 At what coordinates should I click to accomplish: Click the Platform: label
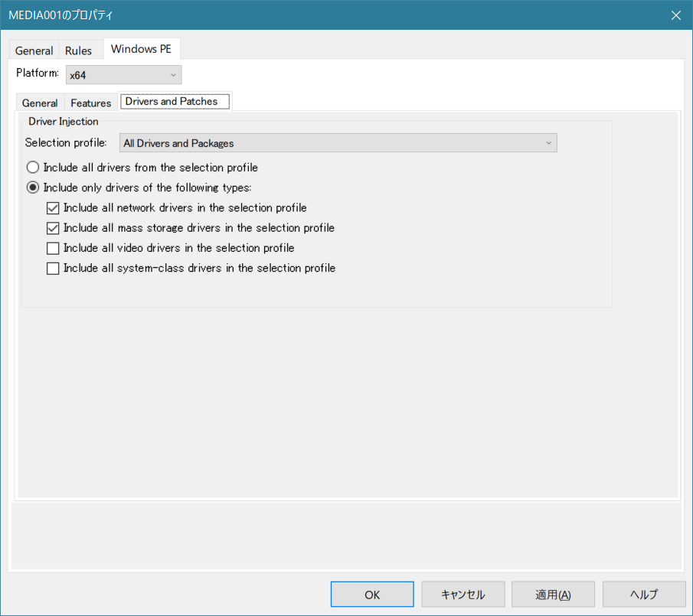tap(38, 73)
